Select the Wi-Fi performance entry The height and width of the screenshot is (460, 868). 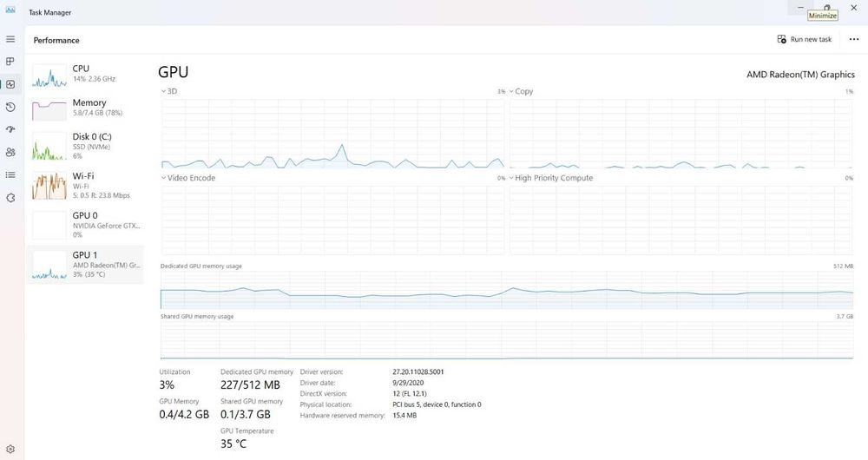coord(85,186)
